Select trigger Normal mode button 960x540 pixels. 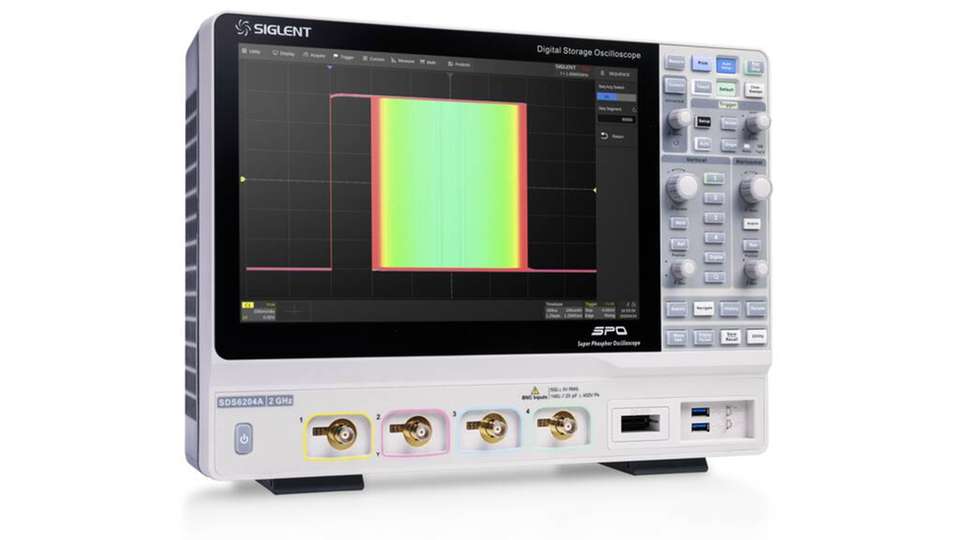(729, 124)
